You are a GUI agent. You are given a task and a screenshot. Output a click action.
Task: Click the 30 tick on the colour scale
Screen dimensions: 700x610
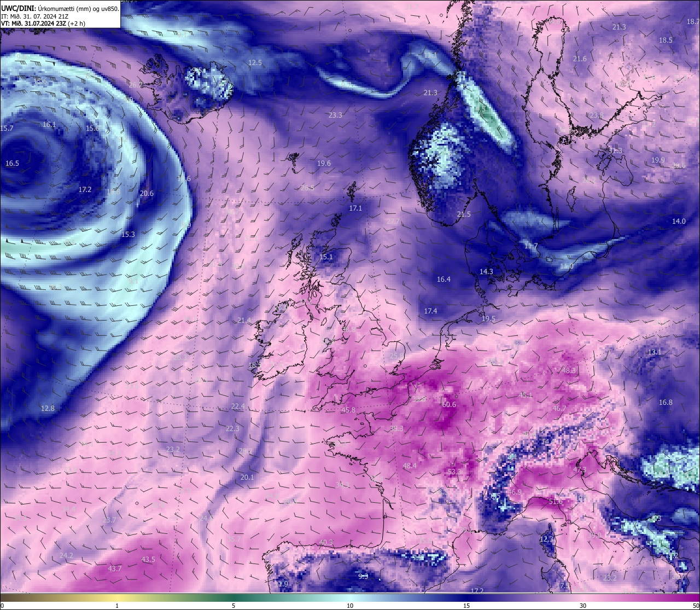pyautogui.click(x=583, y=606)
